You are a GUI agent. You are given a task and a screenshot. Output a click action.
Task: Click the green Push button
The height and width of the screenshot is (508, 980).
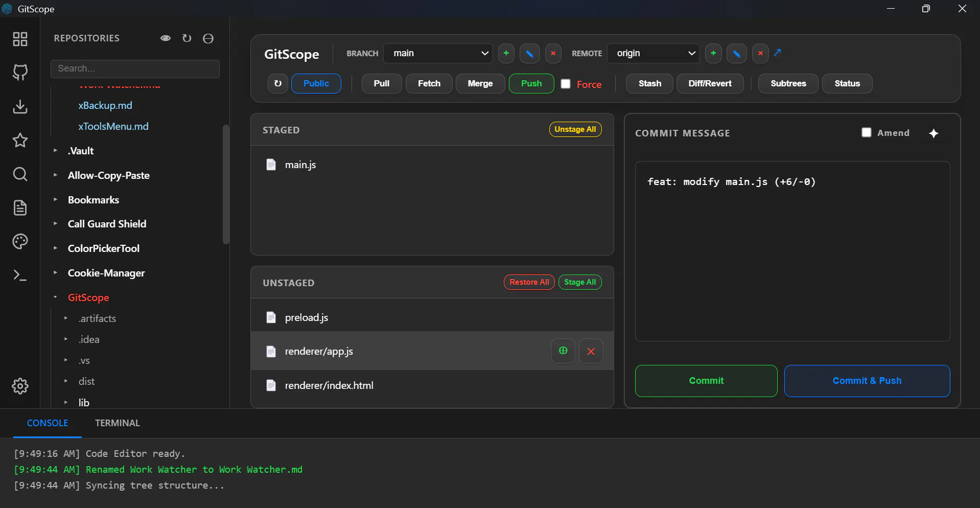[531, 83]
